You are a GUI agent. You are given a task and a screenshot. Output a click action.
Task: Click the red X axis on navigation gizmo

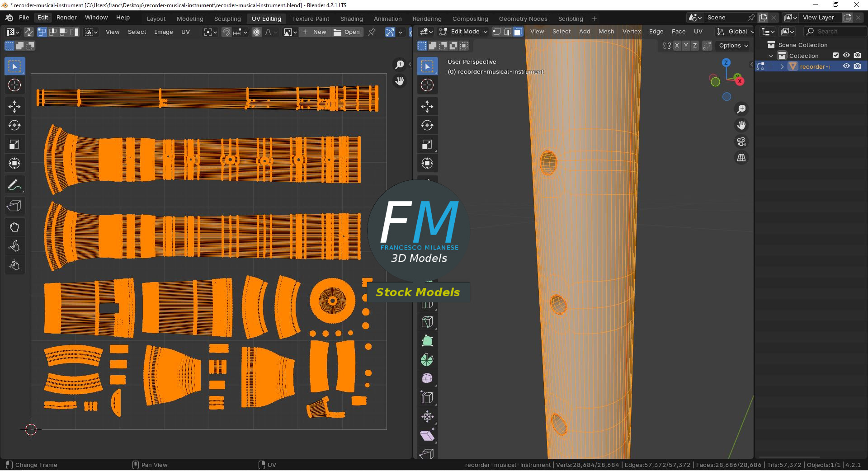tap(740, 81)
